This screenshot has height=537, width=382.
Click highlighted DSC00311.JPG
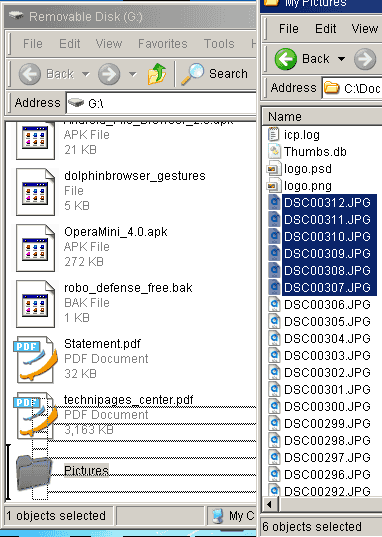327,219
